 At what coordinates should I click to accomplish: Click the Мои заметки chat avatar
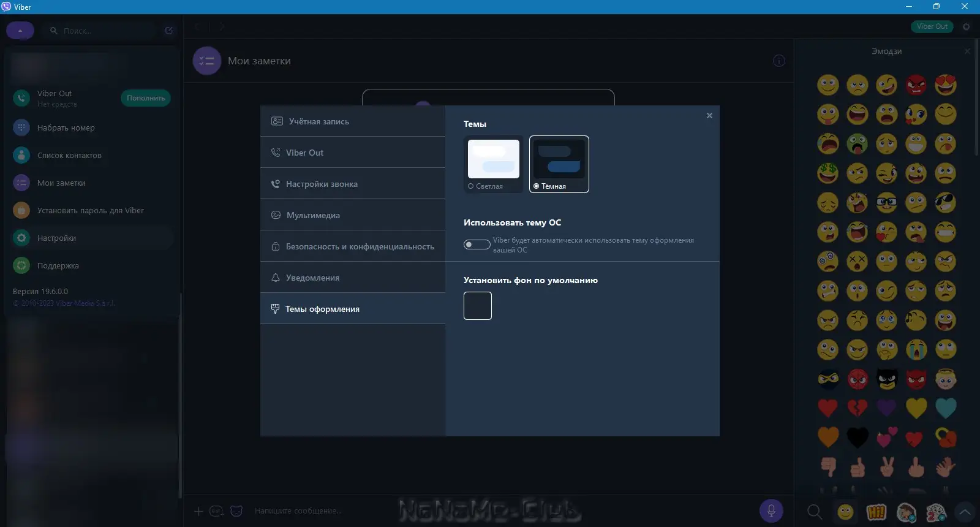pos(207,61)
